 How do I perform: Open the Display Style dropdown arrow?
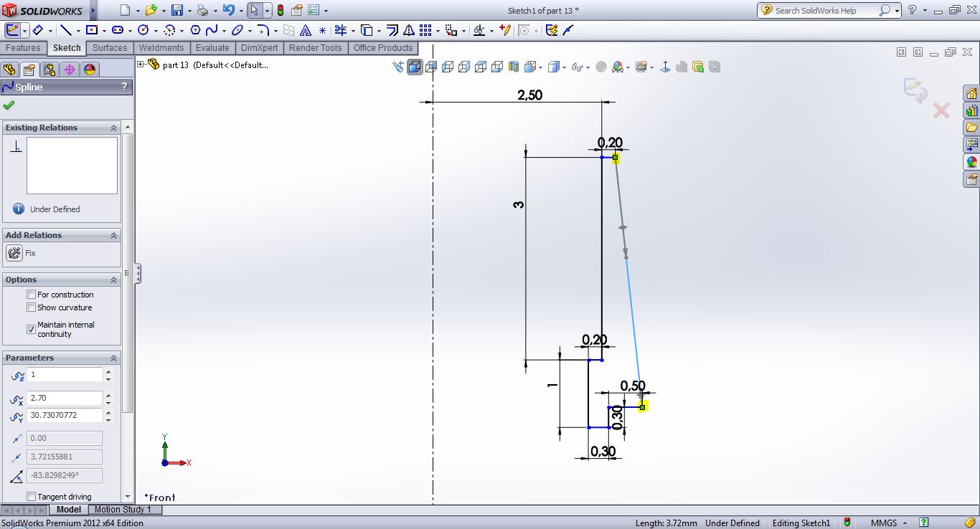click(564, 67)
